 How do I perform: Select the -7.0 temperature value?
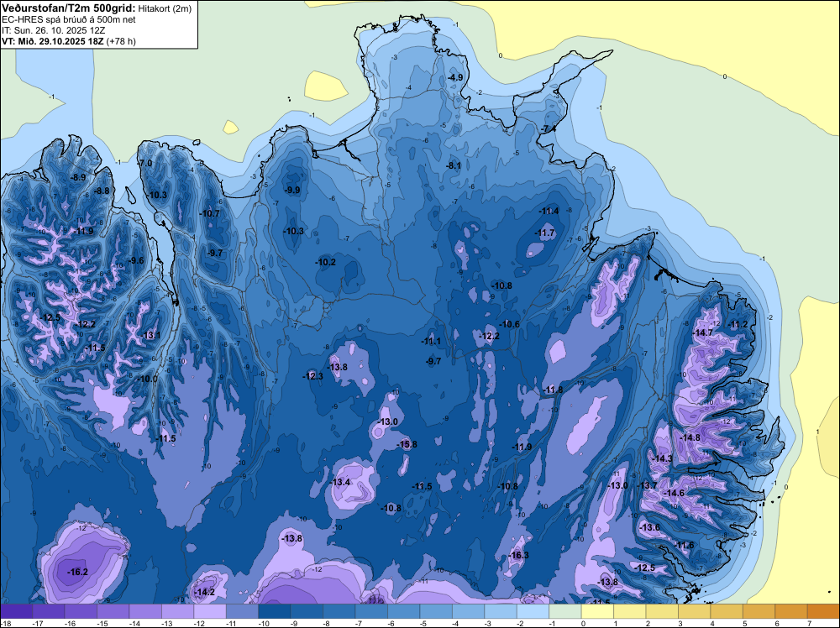(x=145, y=163)
